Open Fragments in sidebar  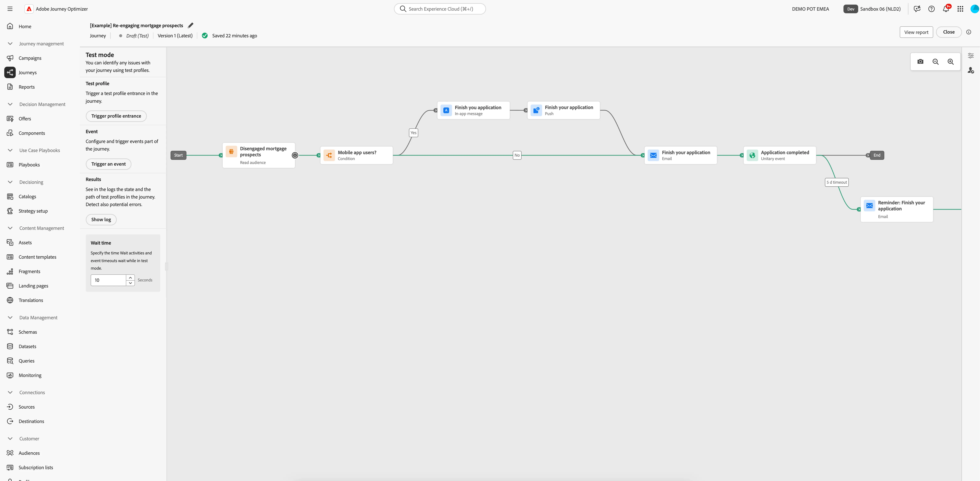29,271
